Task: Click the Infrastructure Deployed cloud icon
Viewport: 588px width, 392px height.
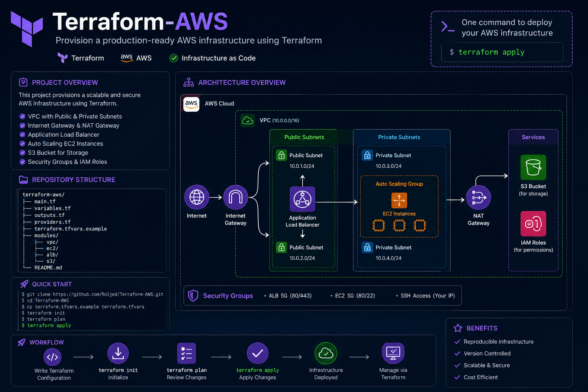Action: pyautogui.click(x=326, y=353)
